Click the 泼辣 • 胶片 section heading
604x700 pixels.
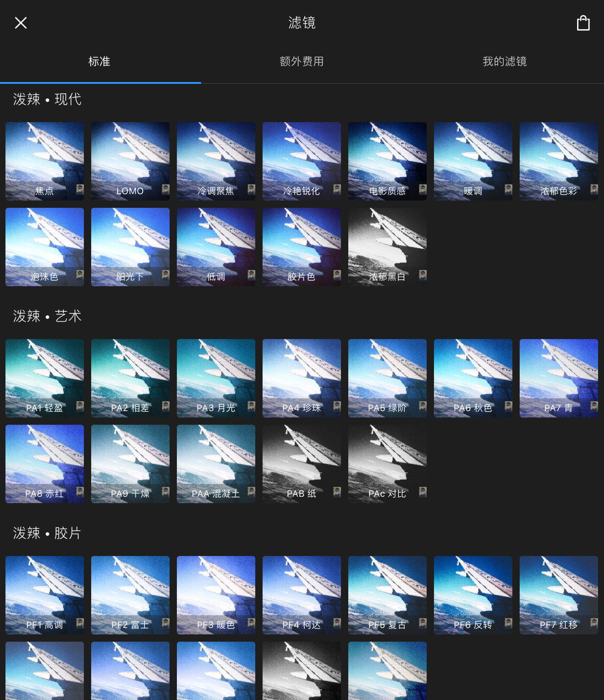point(47,533)
